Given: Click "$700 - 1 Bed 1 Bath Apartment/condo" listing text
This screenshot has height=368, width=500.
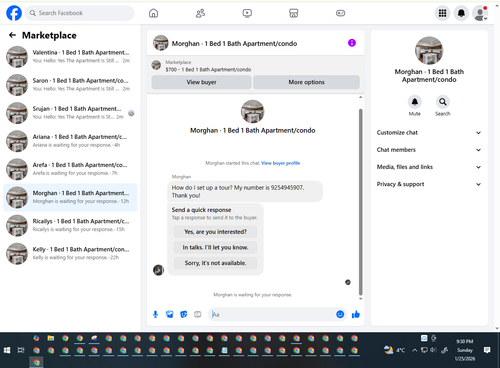Looking at the screenshot, I should [208, 69].
